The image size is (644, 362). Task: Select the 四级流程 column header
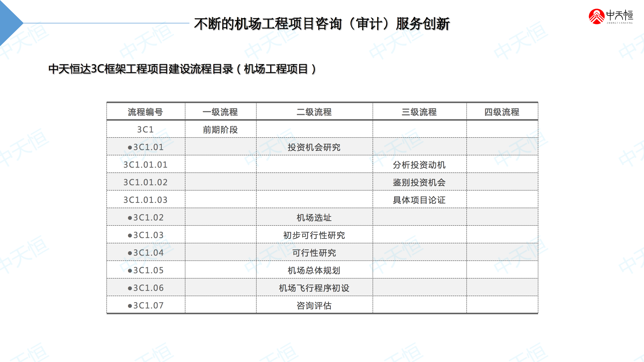tap(502, 112)
